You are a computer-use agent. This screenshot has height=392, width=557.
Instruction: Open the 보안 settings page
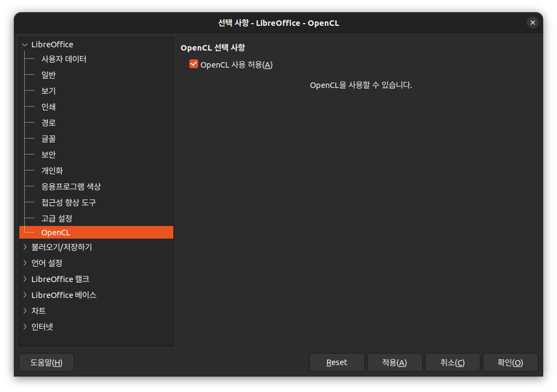(48, 155)
